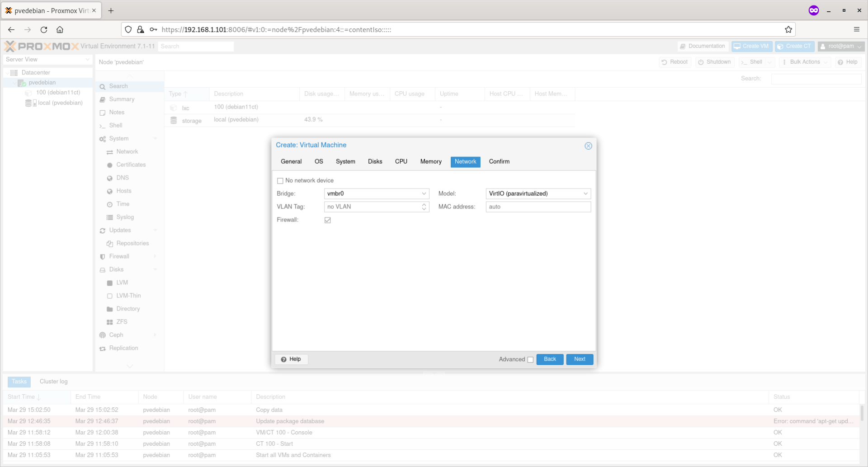Image resolution: width=868 pixels, height=467 pixels.
Task: Switch to the CPU tab
Action: (401, 161)
